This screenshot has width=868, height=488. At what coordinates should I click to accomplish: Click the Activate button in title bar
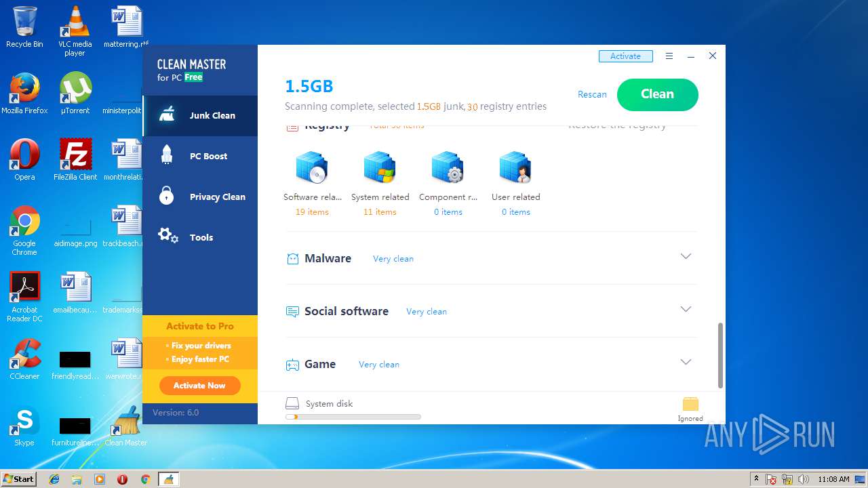tap(625, 56)
